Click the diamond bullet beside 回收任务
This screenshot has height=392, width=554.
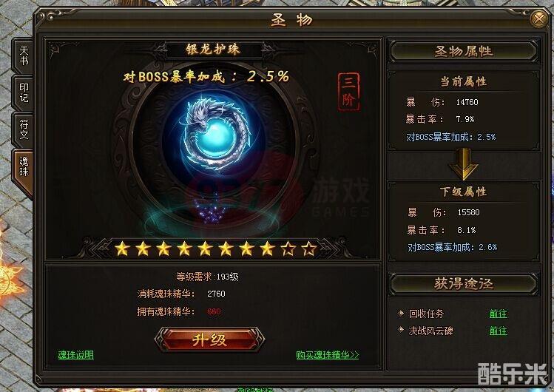(x=401, y=314)
